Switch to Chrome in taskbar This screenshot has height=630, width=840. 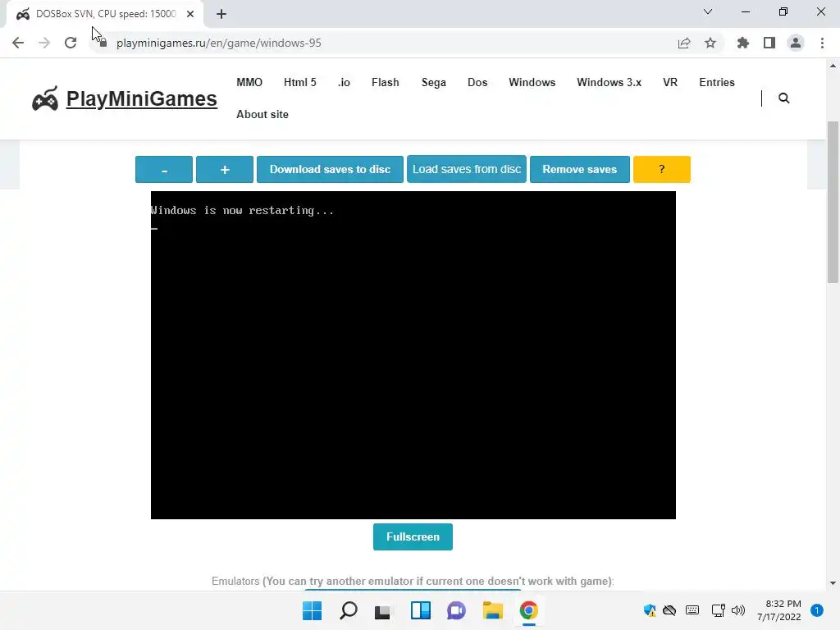tap(529, 610)
